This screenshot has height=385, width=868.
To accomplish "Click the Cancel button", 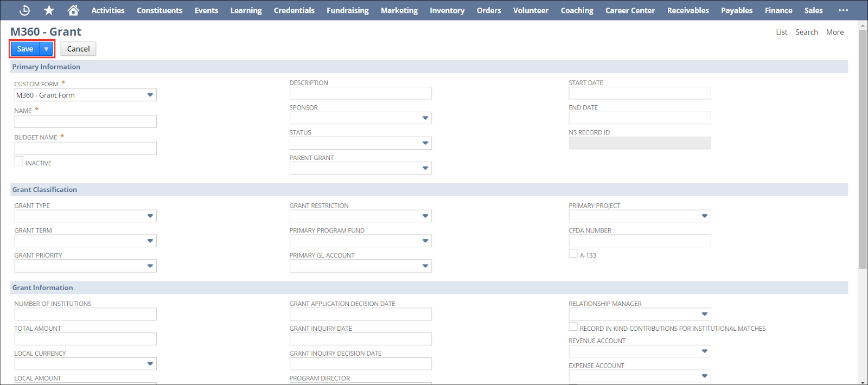I will 78,49.
